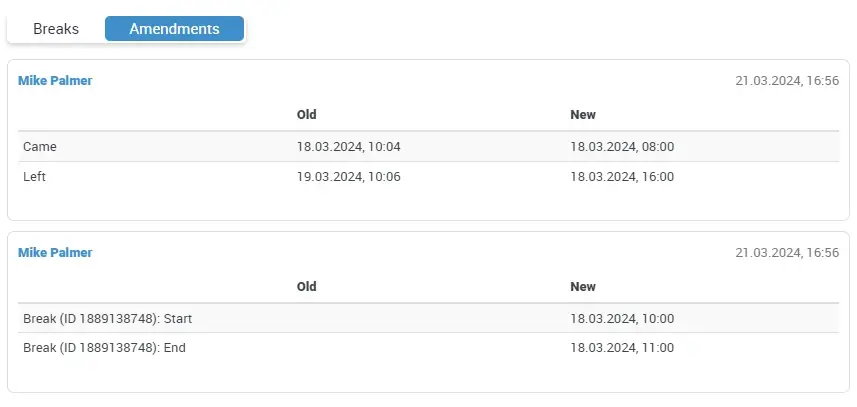Click the timestamp on the Came/Left amendment card

[x=786, y=81]
